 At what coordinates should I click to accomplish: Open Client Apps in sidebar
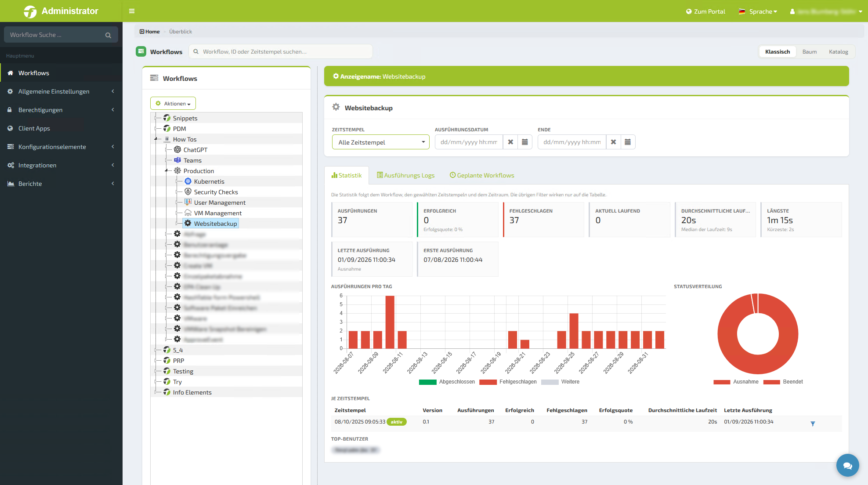(61, 128)
